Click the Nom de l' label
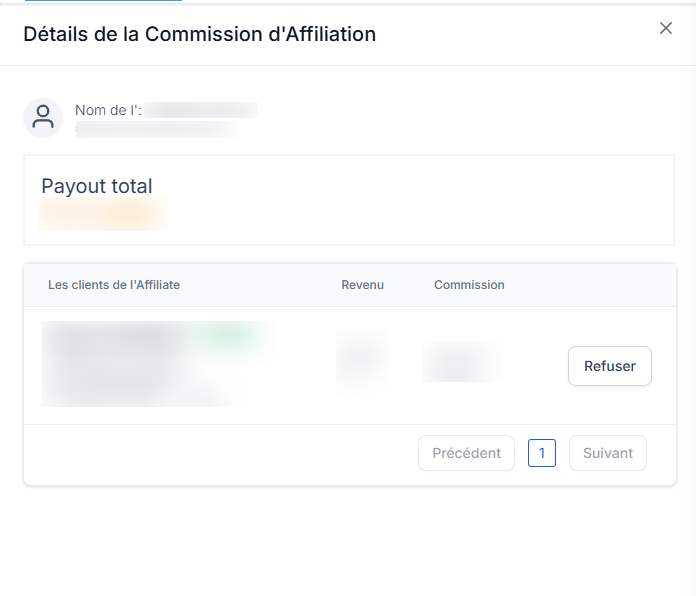Screen dimensions: 696x596 [108, 110]
